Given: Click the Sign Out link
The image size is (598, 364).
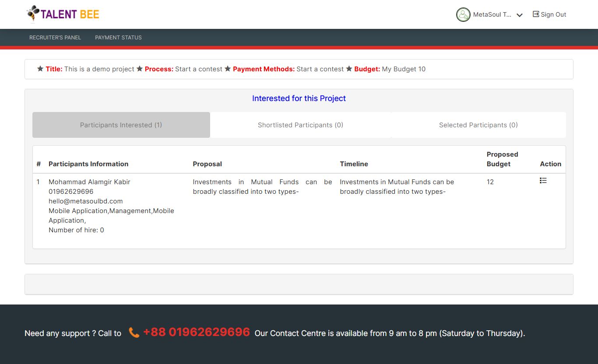Looking at the screenshot, I should [553, 14].
